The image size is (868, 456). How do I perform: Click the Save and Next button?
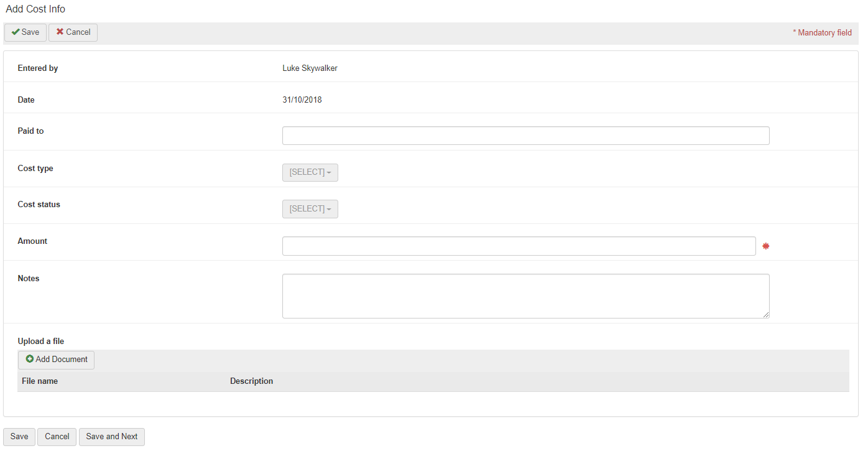pyautogui.click(x=112, y=437)
